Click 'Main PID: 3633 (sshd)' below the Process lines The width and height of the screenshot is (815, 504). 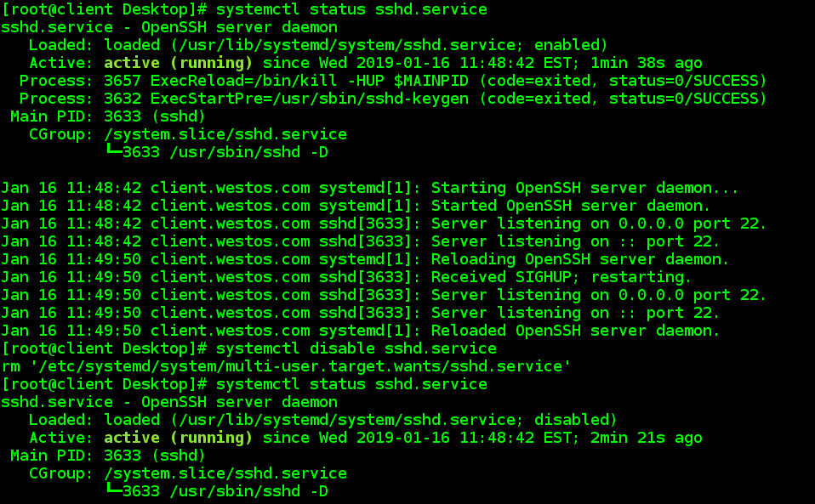[x=108, y=116]
